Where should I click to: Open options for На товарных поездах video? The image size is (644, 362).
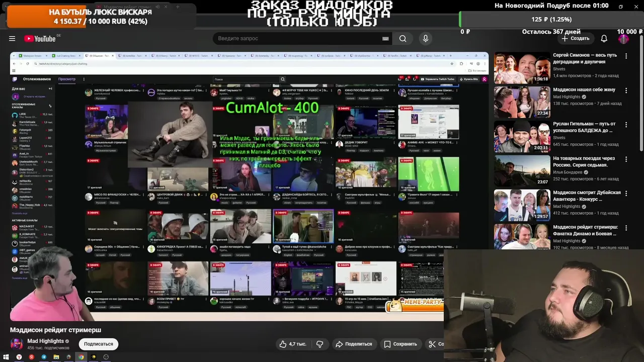[626, 159]
